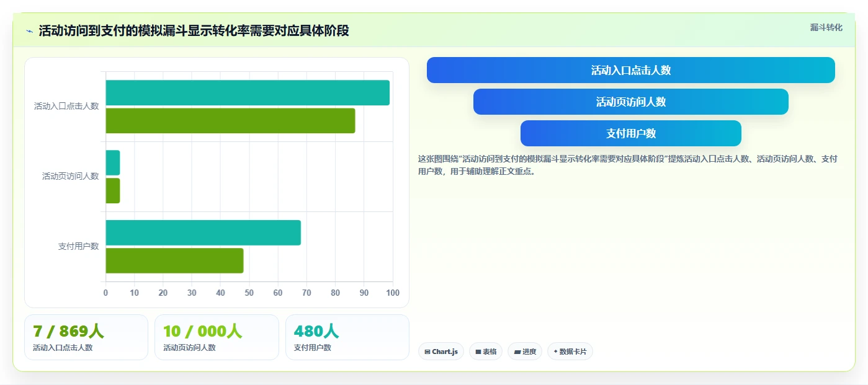Click the teal bar for 活动入口点击人数
868x385 pixels.
click(x=248, y=92)
